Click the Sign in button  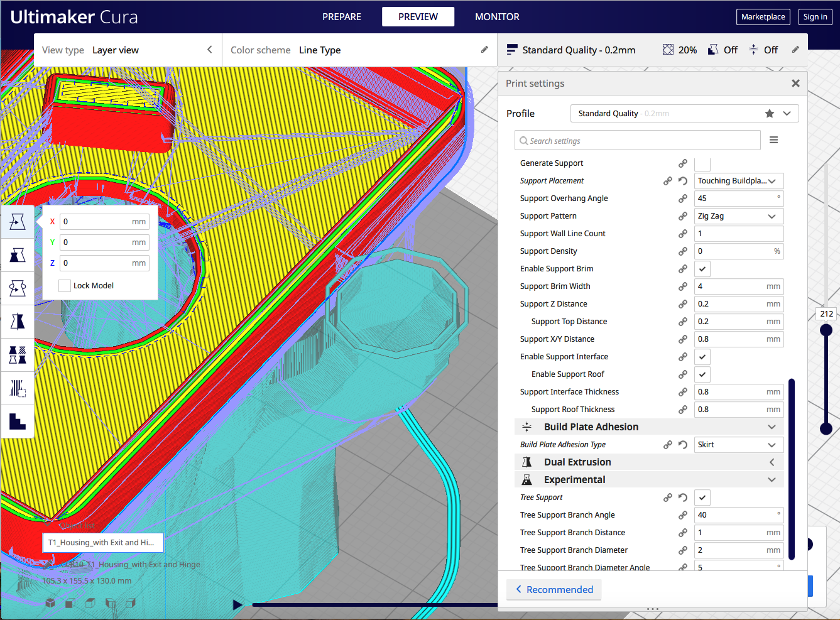pyautogui.click(x=815, y=17)
